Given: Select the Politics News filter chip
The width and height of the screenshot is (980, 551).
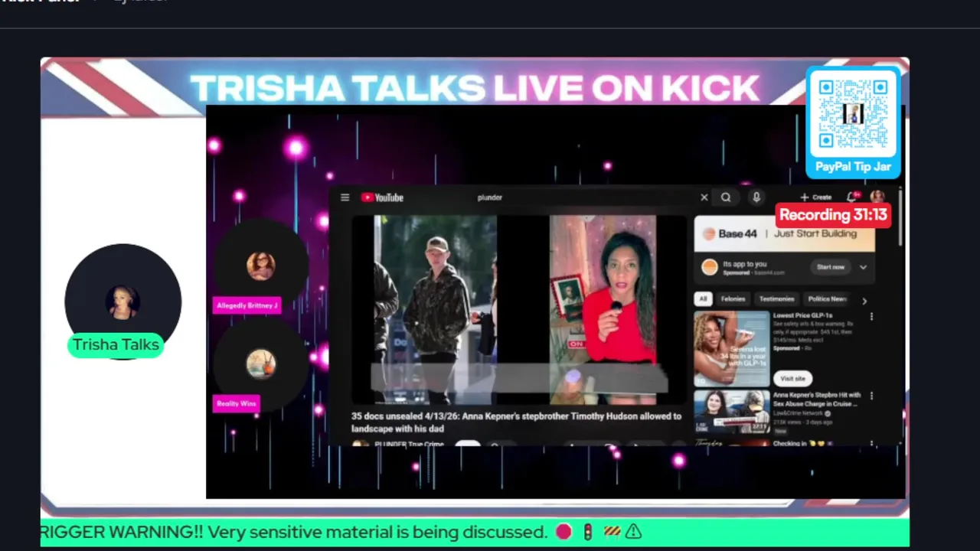Looking at the screenshot, I should (827, 299).
